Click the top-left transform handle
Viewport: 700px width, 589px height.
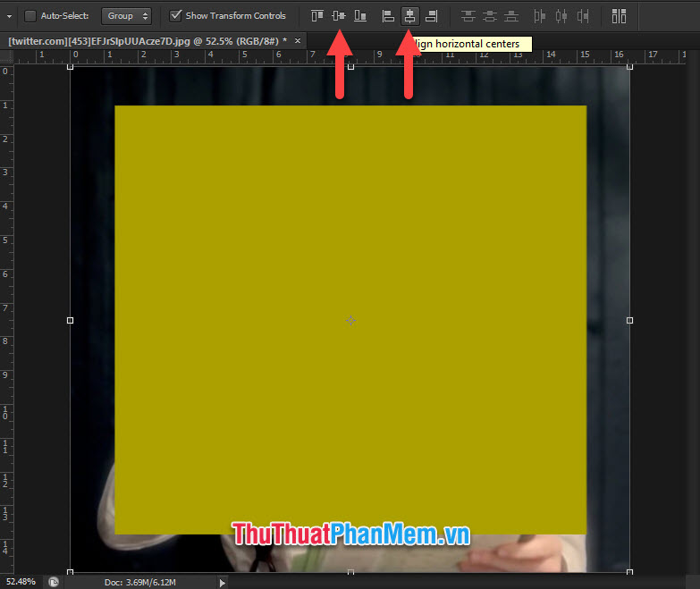pyautogui.click(x=70, y=67)
